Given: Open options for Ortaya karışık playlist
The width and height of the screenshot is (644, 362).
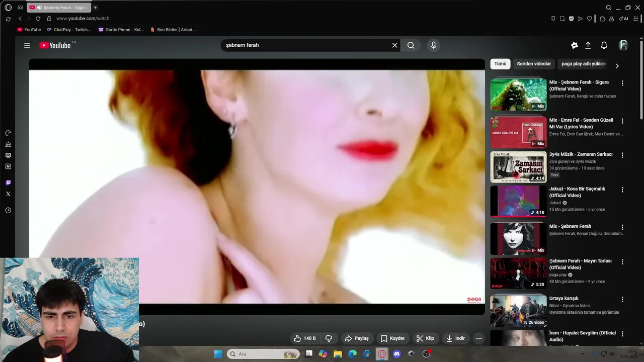Looking at the screenshot, I should tap(622, 299).
